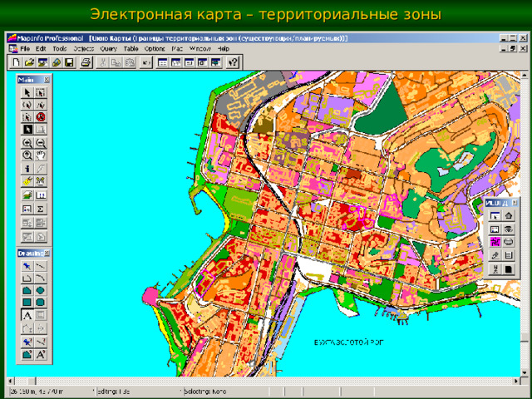
Task: Open the Symbol Style pushpin dialog
Action: (27, 342)
